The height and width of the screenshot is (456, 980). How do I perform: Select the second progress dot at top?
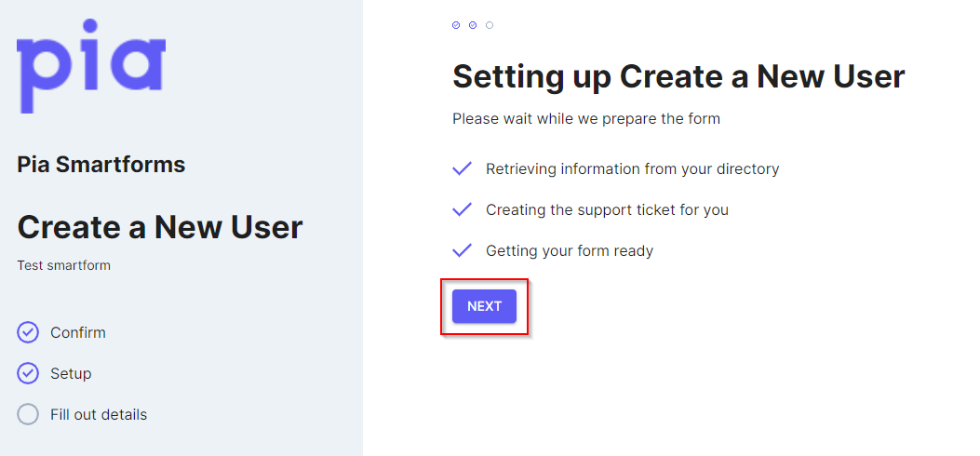(473, 25)
